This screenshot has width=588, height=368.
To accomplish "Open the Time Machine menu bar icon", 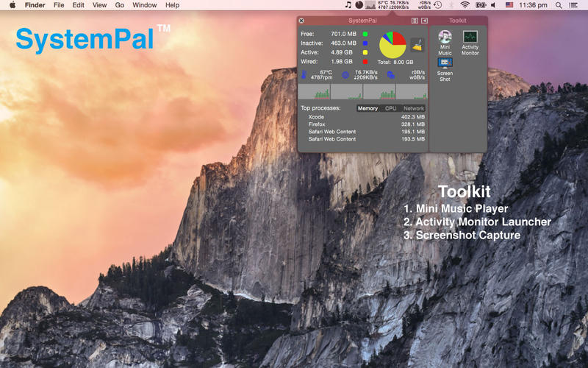I will [x=437, y=5].
